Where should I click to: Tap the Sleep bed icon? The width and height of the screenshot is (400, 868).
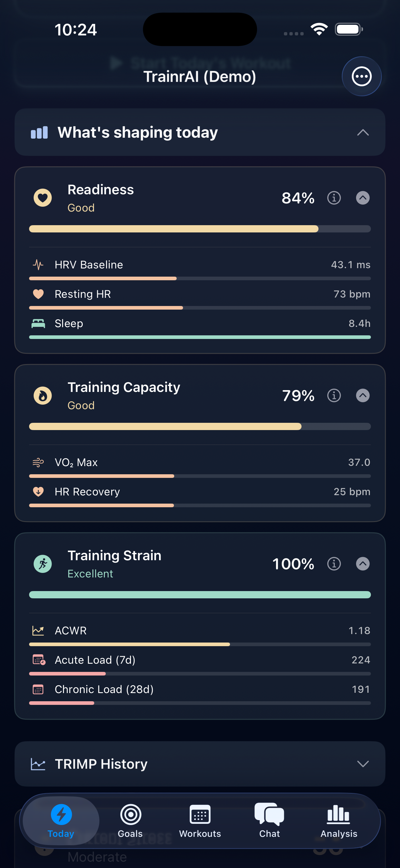(38, 324)
